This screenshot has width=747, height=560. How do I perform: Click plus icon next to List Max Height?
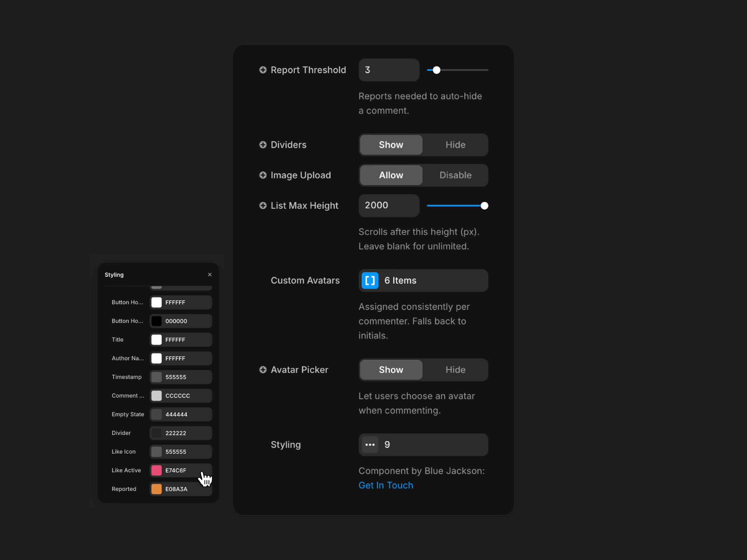point(263,205)
